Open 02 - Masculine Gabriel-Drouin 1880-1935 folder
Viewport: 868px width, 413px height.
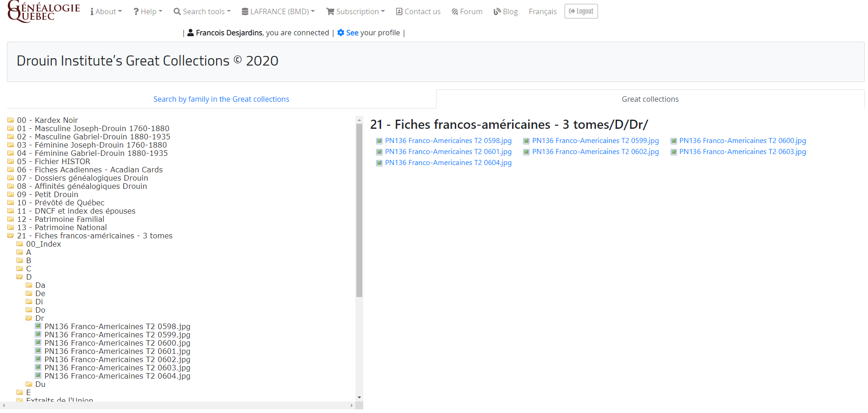click(93, 137)
